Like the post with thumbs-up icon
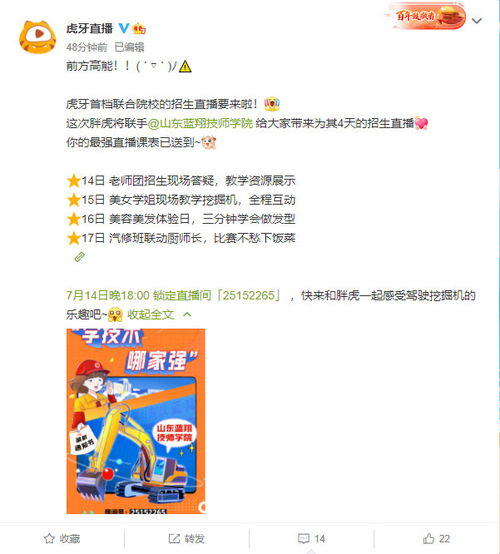 (x=429, y=538)
